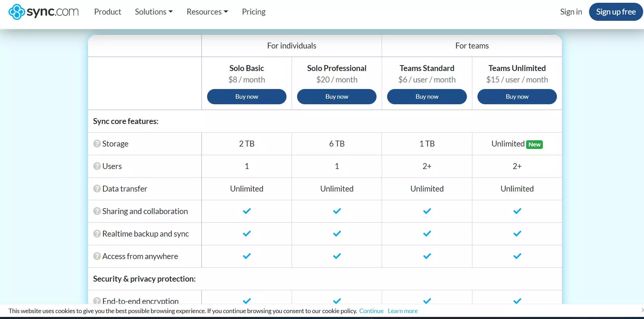Close the cookie notice banner
644x319 pixels.
coord(642,310)
